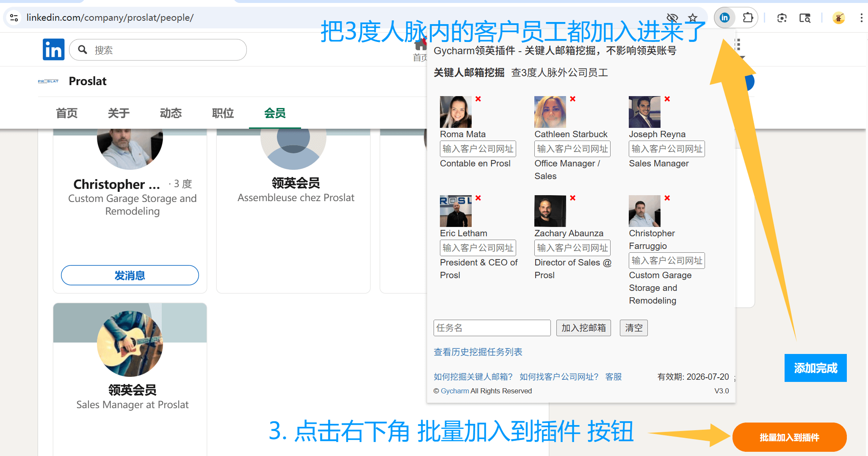Viewport: 868px width, 456px height.
Task: Select the 查3度人脉外公司员工 plugin tab
Action: 560,72
